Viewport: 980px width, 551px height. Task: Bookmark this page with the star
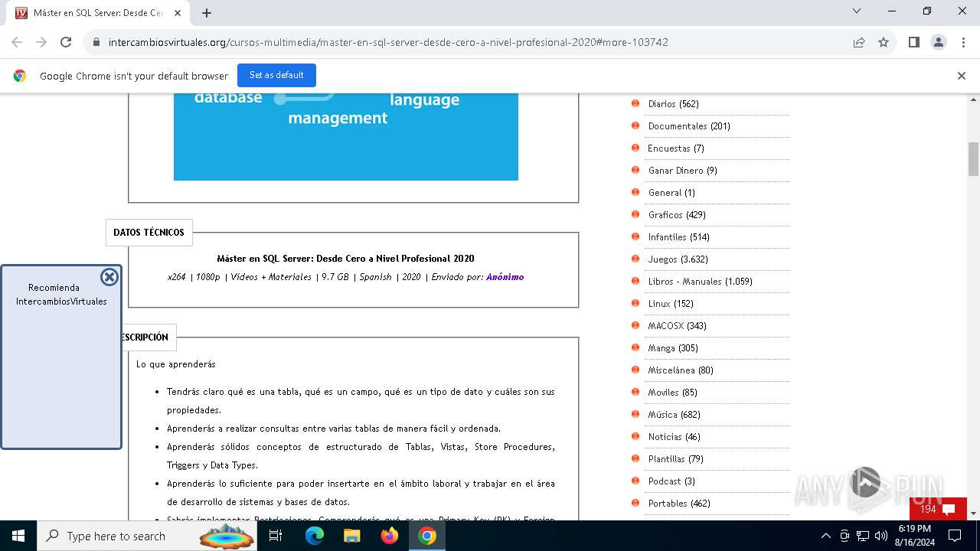[884, 42]
